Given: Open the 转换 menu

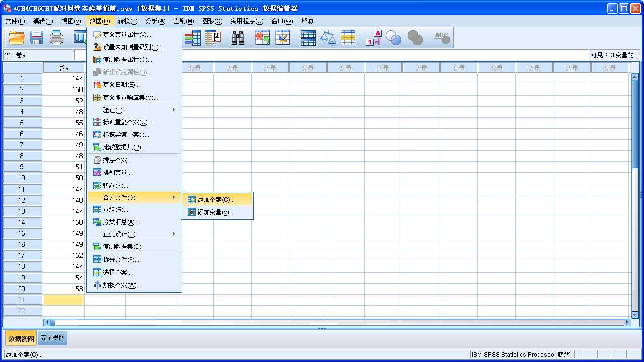Looking at the screenshot, I should tap(127, 21).
